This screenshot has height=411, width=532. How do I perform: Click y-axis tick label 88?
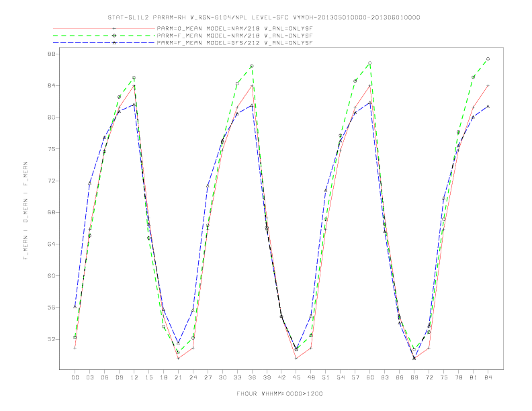(x=52, y=54)
